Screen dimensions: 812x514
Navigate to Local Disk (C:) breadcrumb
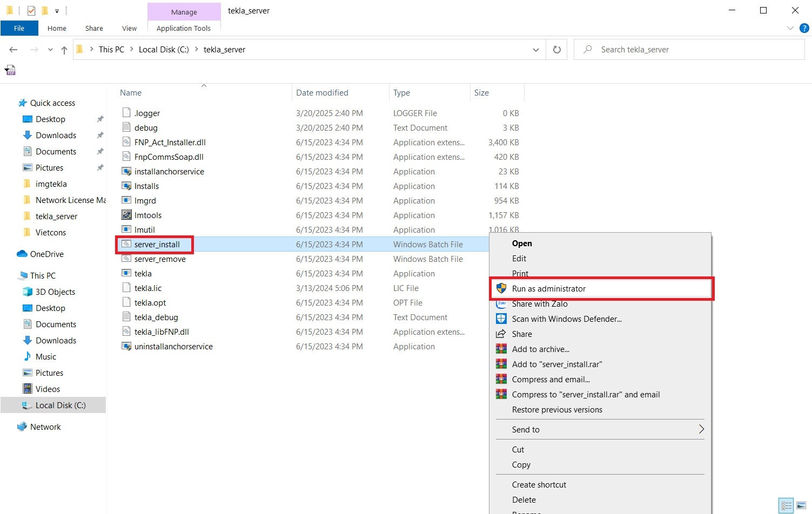pyautogui.click(x=164, y=50)
